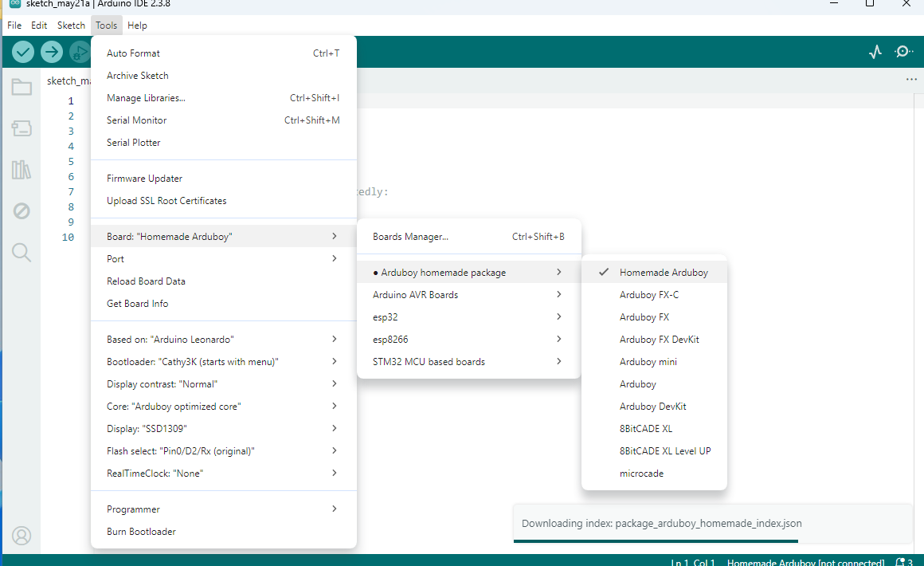924x566 pixels.
Task: Choose the Arduboy FX DevKit board
Action: pos(654,340)
